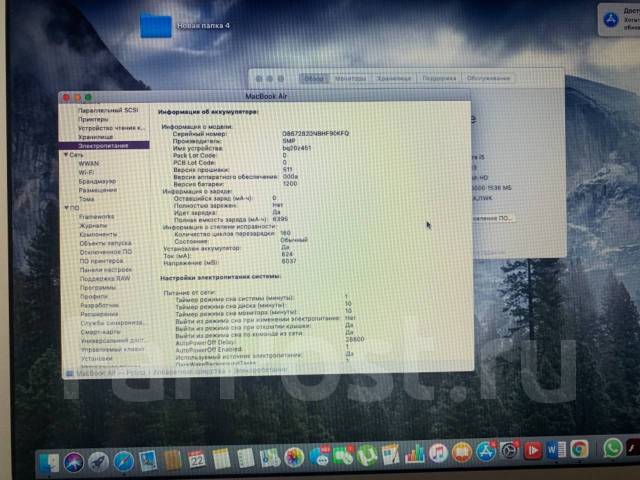Select Смарт-карты in sidebar
This screenshot has height=480, width=640.
pyautogui.click(x=100, y=331)
